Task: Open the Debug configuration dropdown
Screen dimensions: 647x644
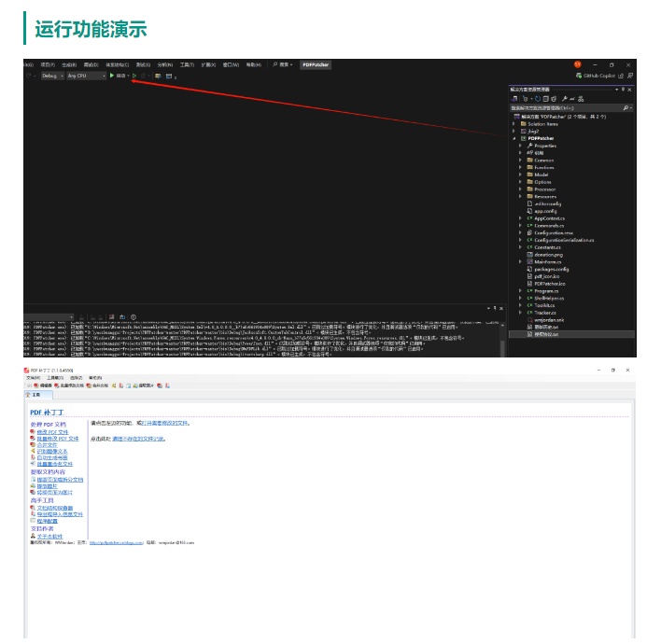Action: [52, 76]
